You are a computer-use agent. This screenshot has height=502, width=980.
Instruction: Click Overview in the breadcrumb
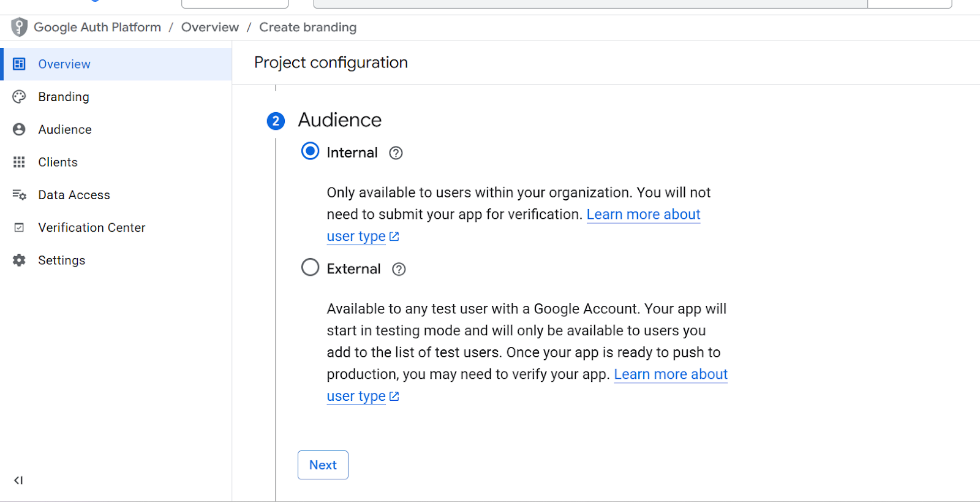210,28
